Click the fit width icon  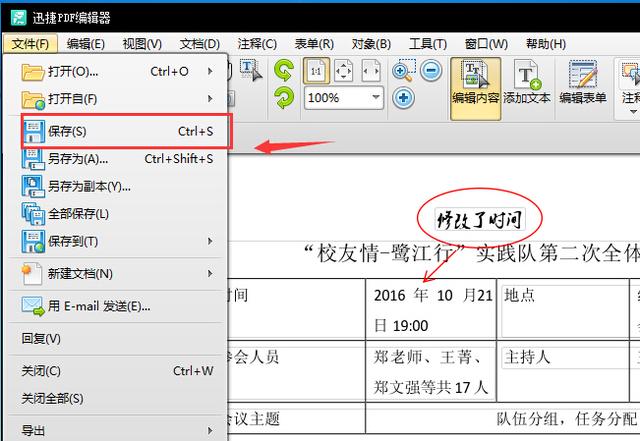pos(371,71)
